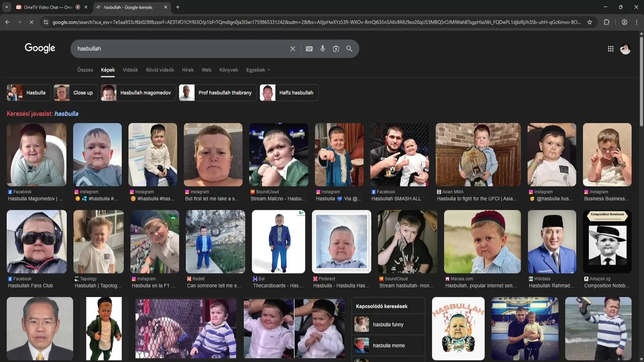Select the Close up filter chip
644x362 pixels.
pos(75,93)
